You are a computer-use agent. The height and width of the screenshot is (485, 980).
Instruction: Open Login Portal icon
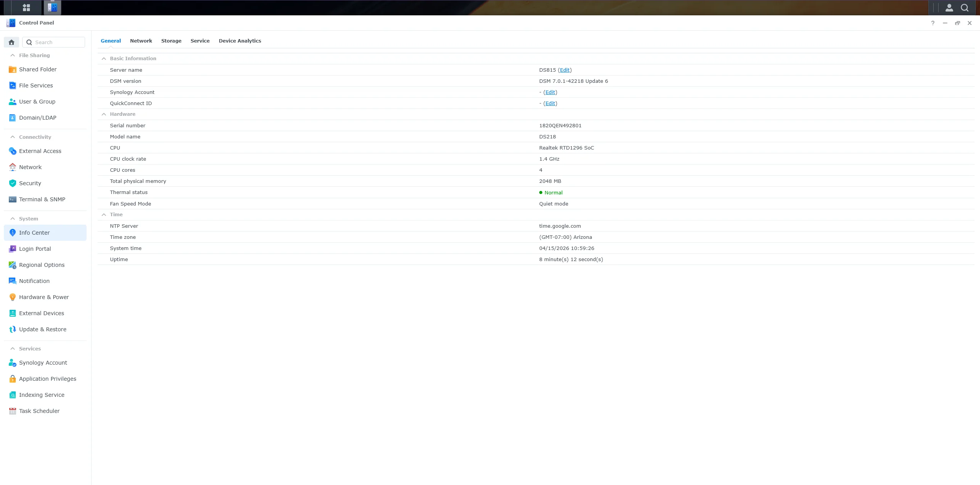[12, 249]
